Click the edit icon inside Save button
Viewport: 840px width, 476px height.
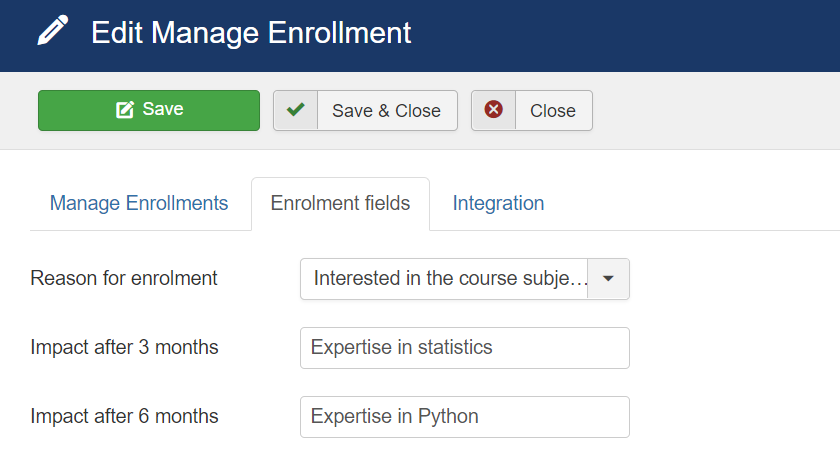pyautogui.click(x=125, y=110)
